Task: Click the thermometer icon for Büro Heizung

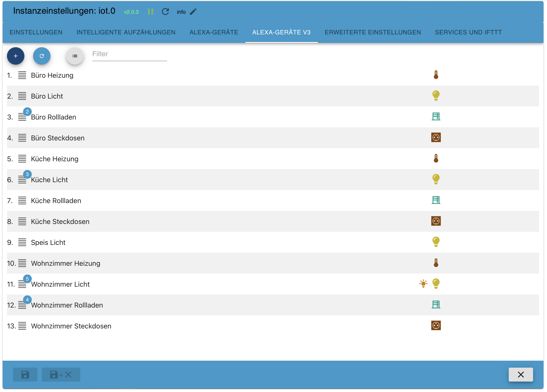Action: (436, 74)
